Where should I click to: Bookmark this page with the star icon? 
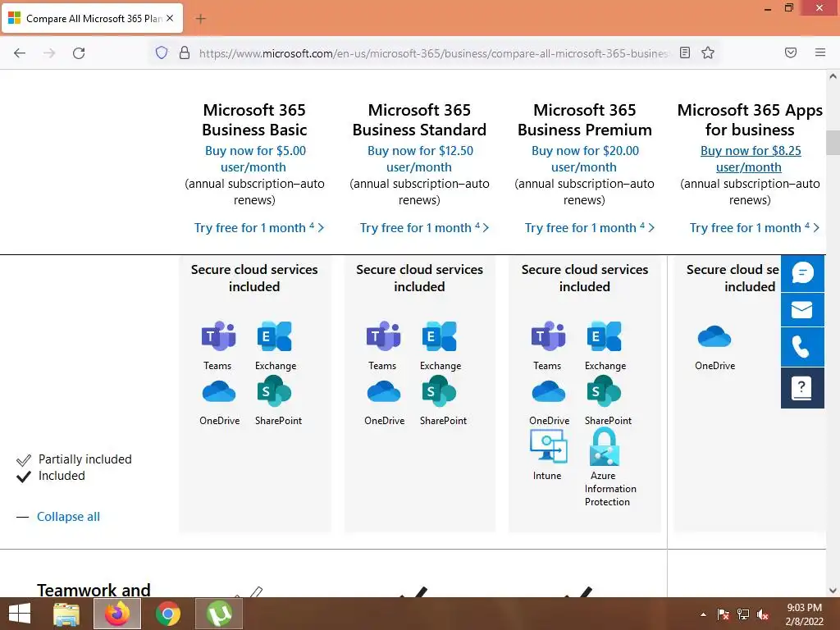(x=708, y=52)
